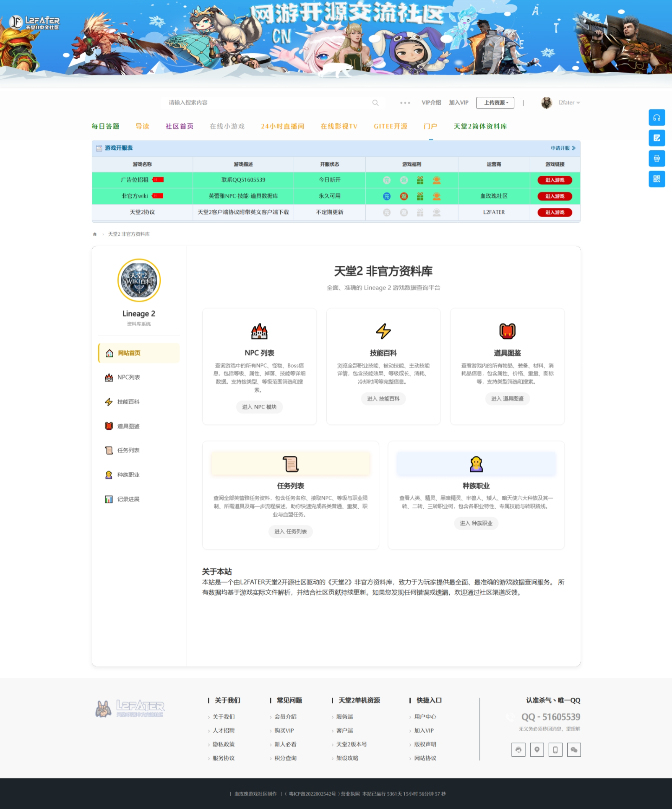Click the castle icon on NPC 列表 card

coord(259,331)
